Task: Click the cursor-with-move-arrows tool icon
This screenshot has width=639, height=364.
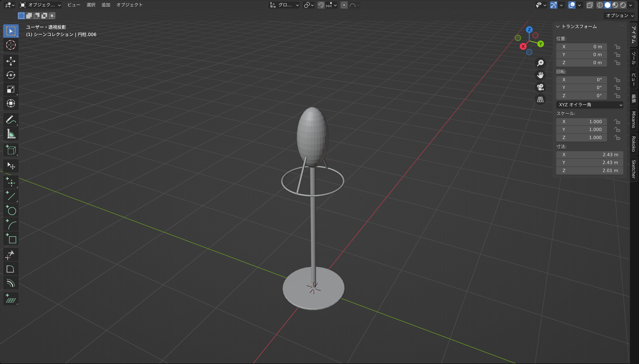Action: [x=11, y=166]
